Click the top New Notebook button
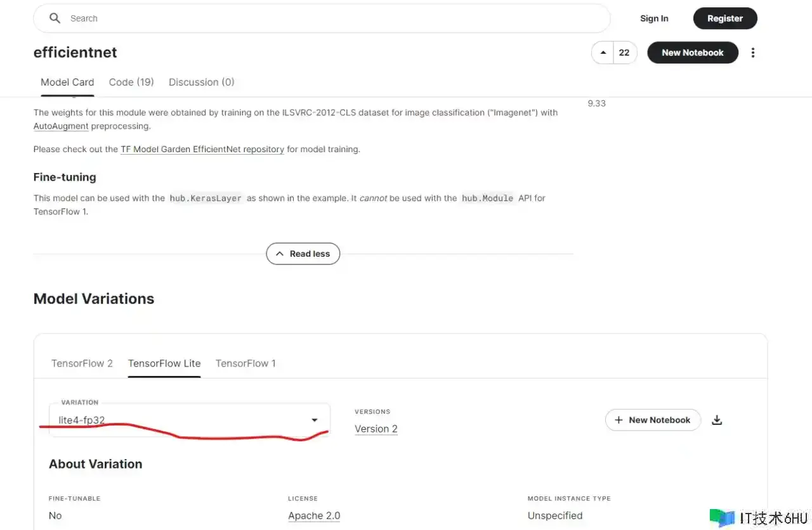The width and height of the screenshot is (812, 530). [692, 53]
